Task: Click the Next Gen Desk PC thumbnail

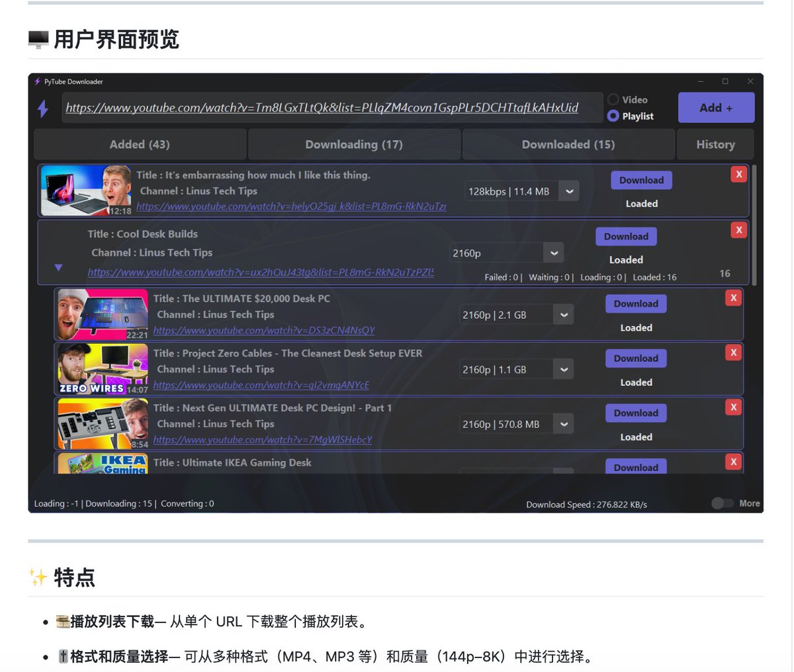Action: pyautogui.click(x=103, y=424)
